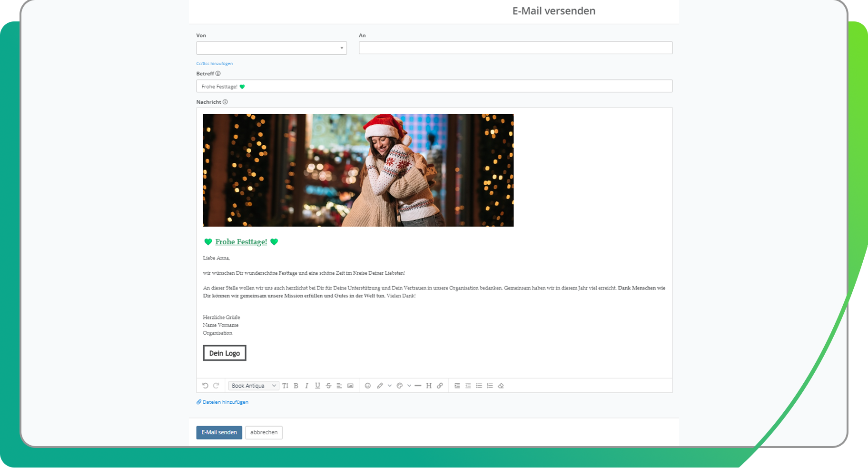
Task: Expand the highlighter color dropdown arrow
Action: point(390,386)
